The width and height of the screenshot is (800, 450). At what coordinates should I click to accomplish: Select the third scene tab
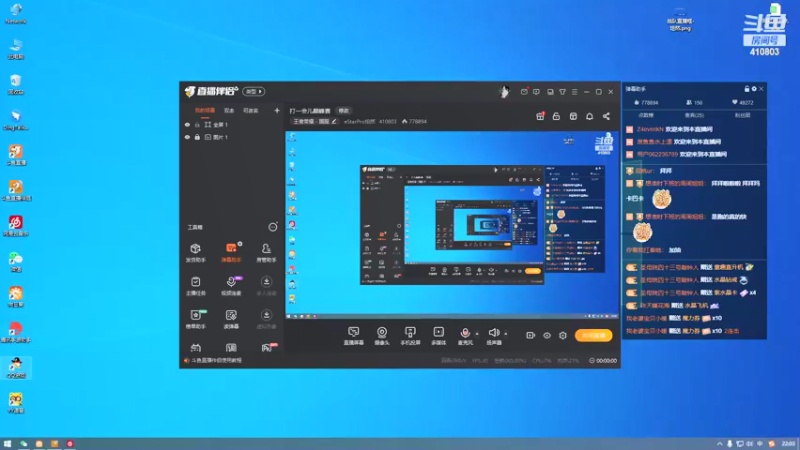(x=251, y=110)
